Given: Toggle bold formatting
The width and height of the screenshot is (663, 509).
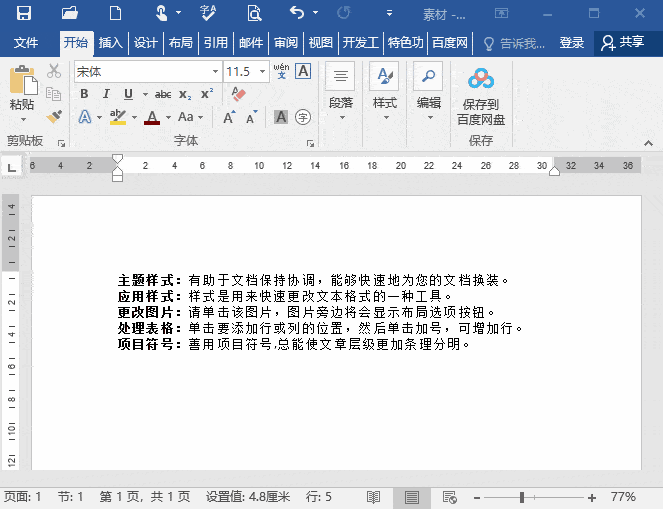Looking at the screenshot, I should [x=84, y=94].
